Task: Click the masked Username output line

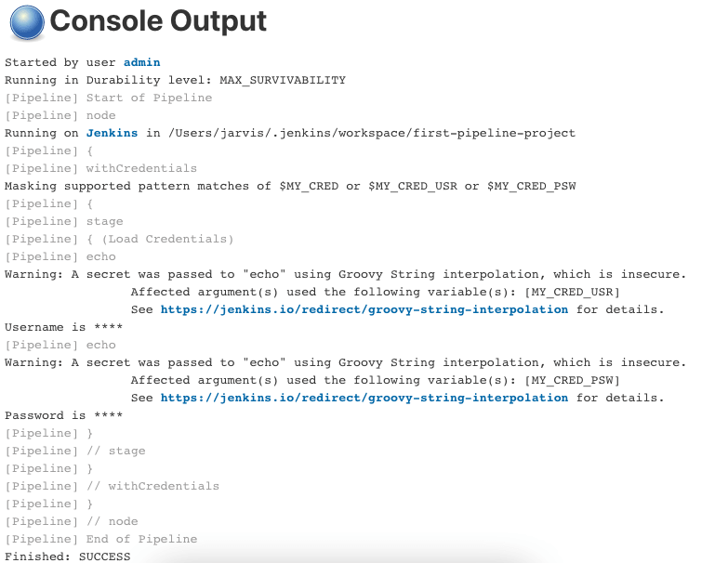Action: click(x=63, y=327)
